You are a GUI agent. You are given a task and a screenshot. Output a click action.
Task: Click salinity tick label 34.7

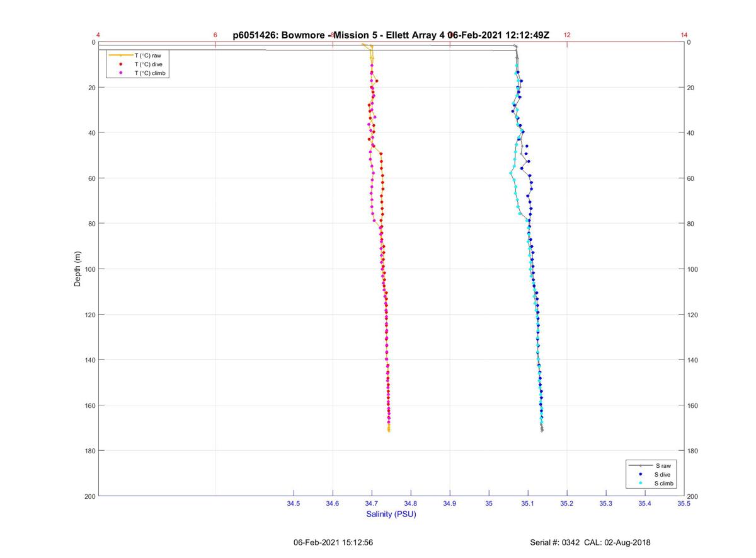tap(372, 504)
